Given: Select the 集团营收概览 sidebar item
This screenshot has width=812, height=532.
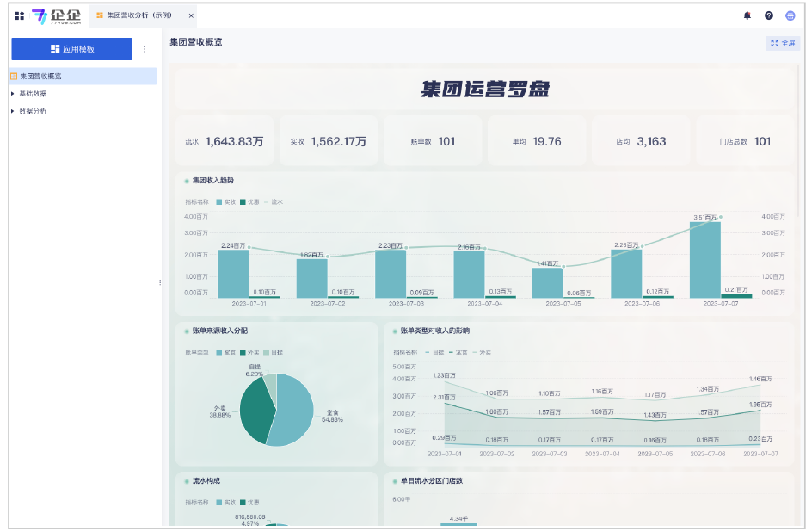Looking at the screenshot, I should (x=41, y=77).
